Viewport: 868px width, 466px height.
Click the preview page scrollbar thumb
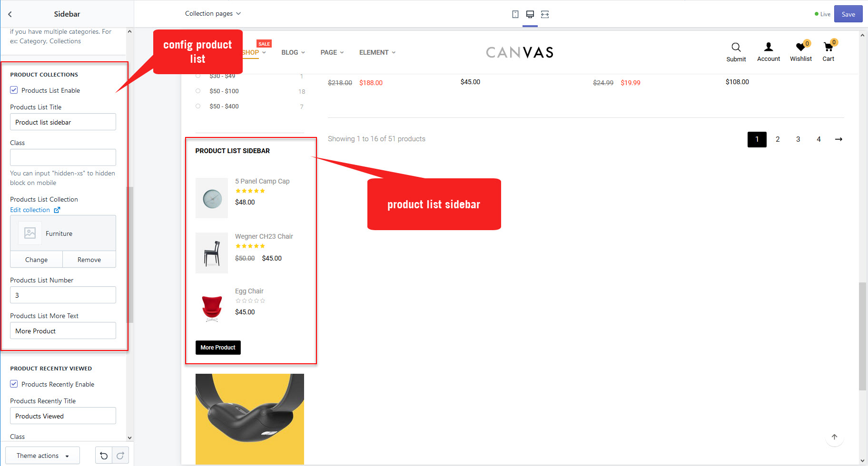pyautogui.click(x=862, y=337)
